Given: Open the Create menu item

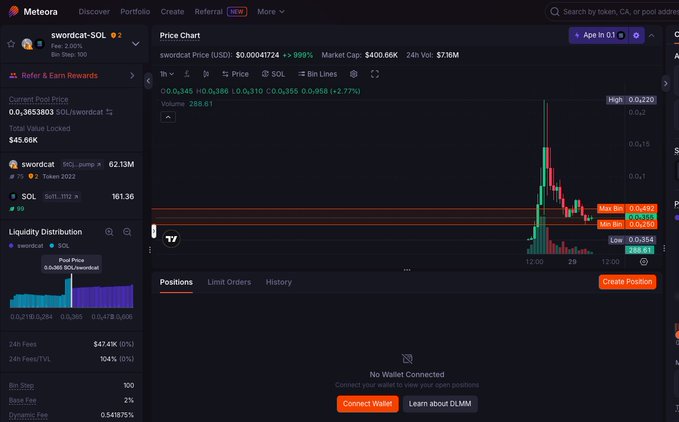Looking at the screenshot, I should [x=172, y=12].
